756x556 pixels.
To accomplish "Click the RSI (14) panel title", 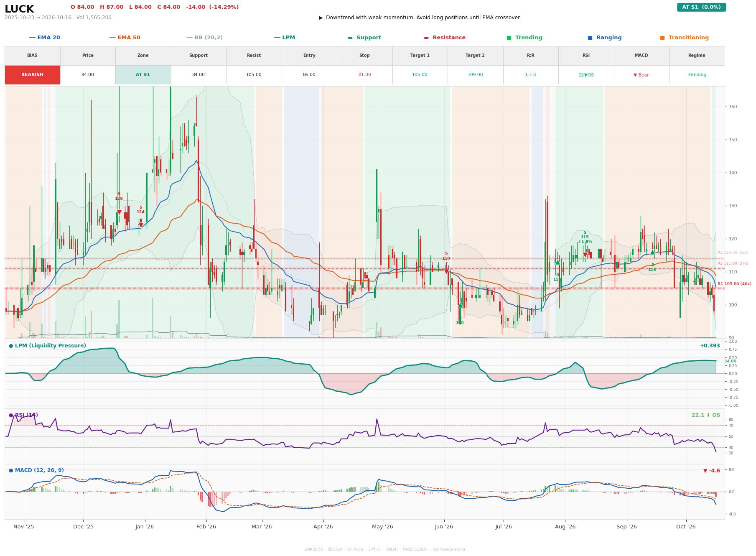I will [23, 415].
